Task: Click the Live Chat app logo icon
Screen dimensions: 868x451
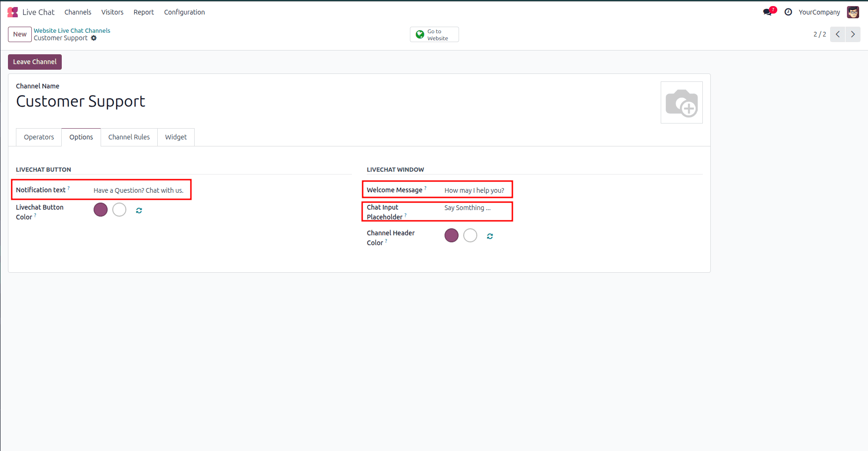Action: click(x=12, y=12)
